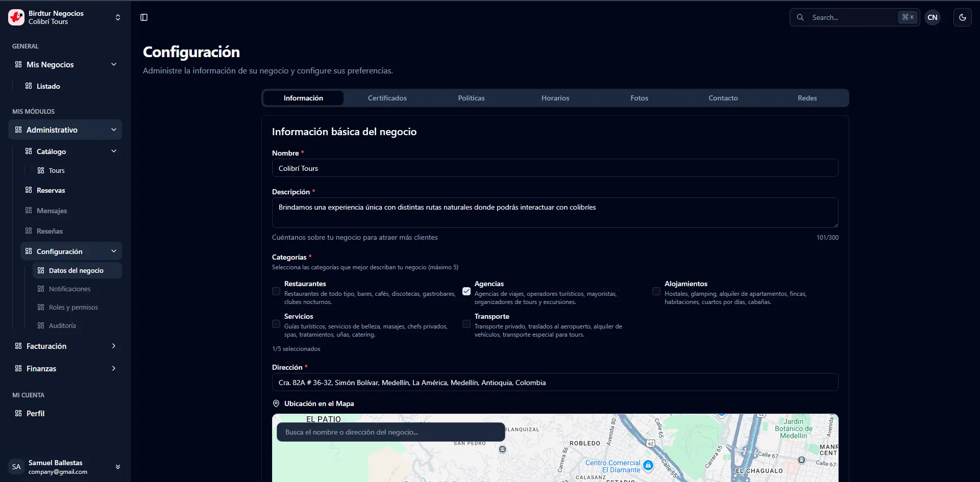Collapse the Catálogo submenu chevron
Viewport: 980px width, 482px height.
click(x=114, y=151)
